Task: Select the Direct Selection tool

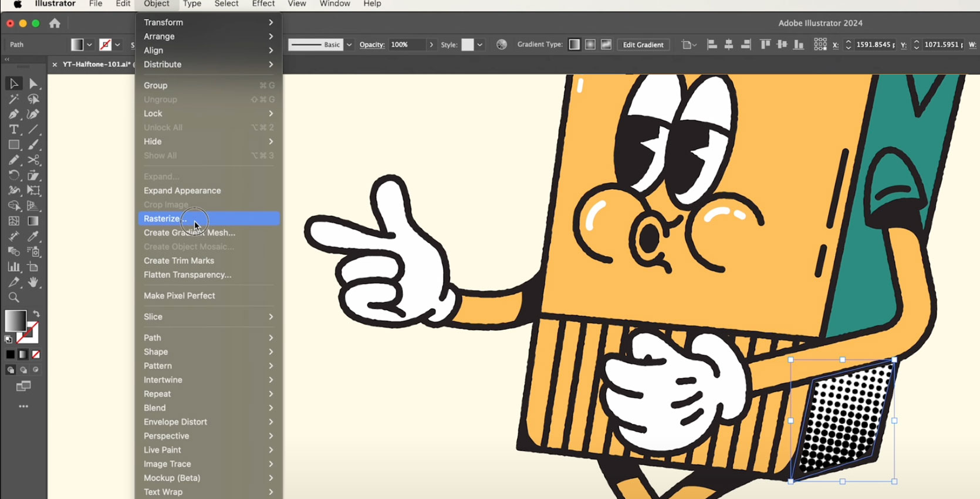Action: coord(33,84)
